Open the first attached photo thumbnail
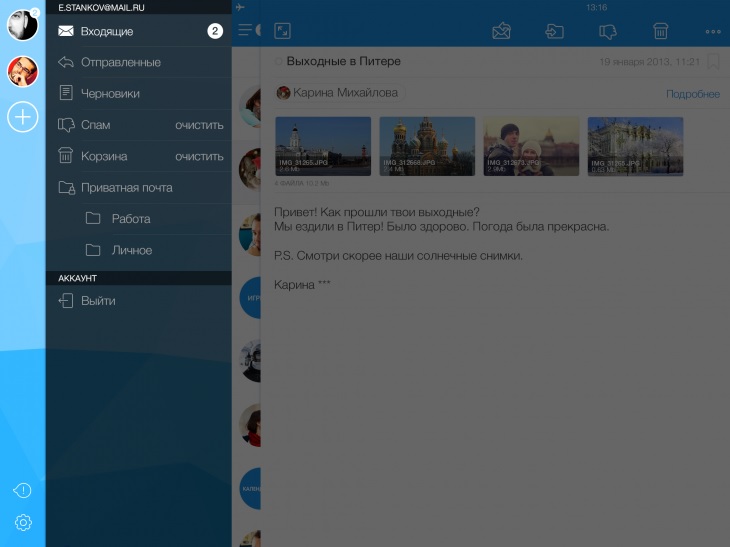The image size is (730, 547). [x=322, y=146]
